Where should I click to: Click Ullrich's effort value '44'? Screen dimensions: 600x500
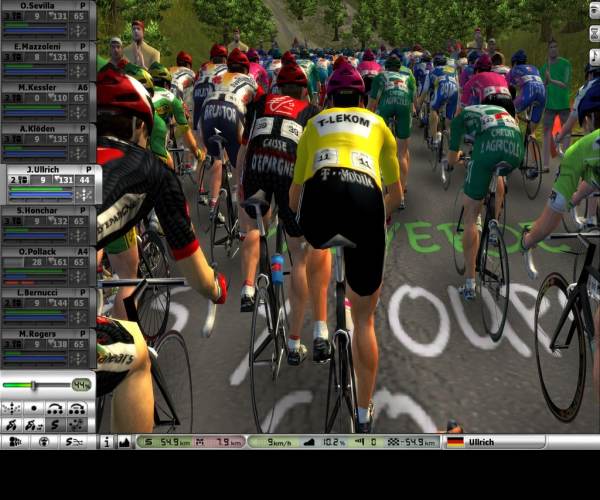[85, 180]
